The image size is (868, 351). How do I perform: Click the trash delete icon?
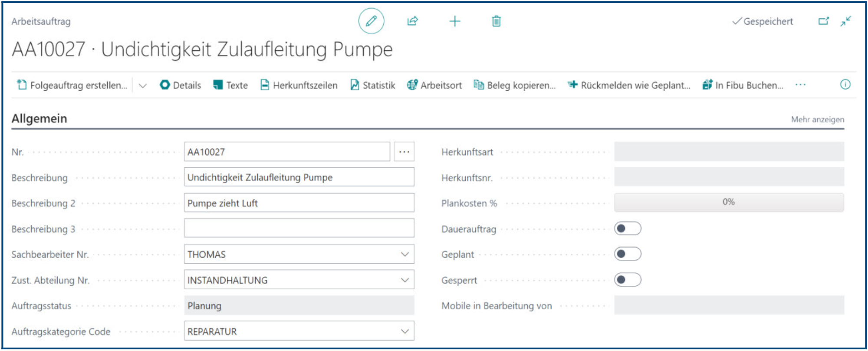point(496,21)
